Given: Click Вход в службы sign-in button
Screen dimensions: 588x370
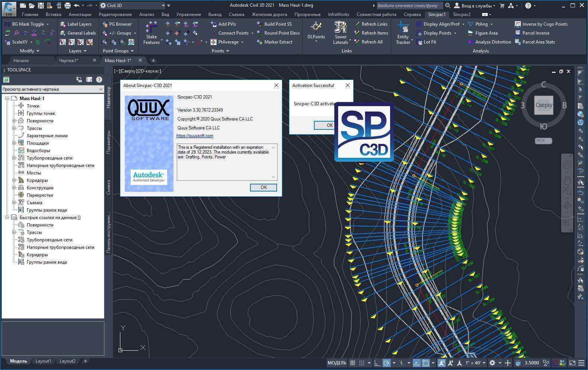Looking at the screenshot, I should pos(475,6).
